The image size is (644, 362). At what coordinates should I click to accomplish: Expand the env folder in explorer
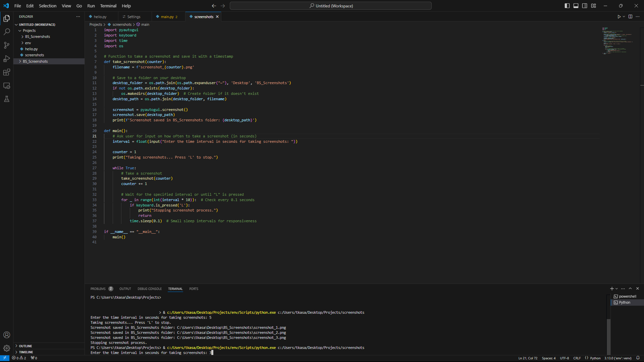tap(28, 43)
